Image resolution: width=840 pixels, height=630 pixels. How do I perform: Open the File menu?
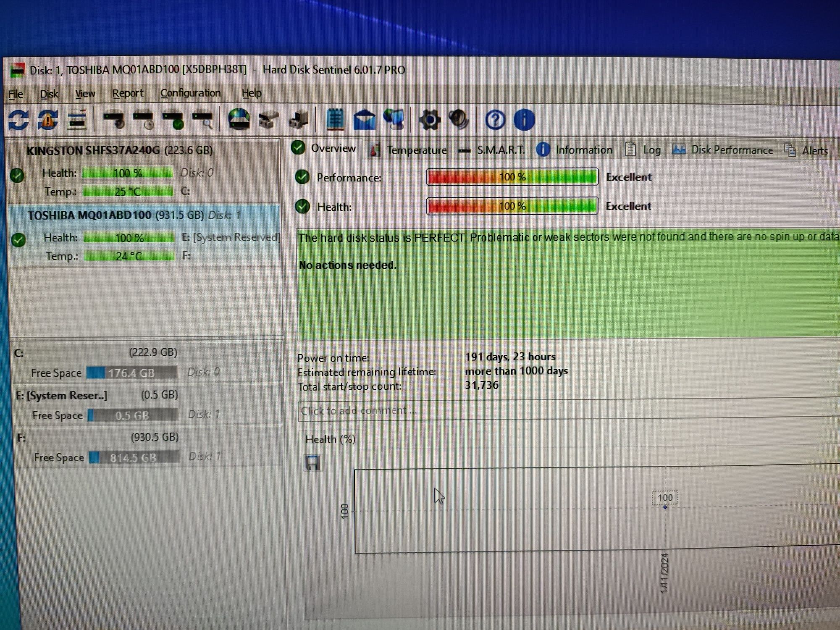coord(16,94)
